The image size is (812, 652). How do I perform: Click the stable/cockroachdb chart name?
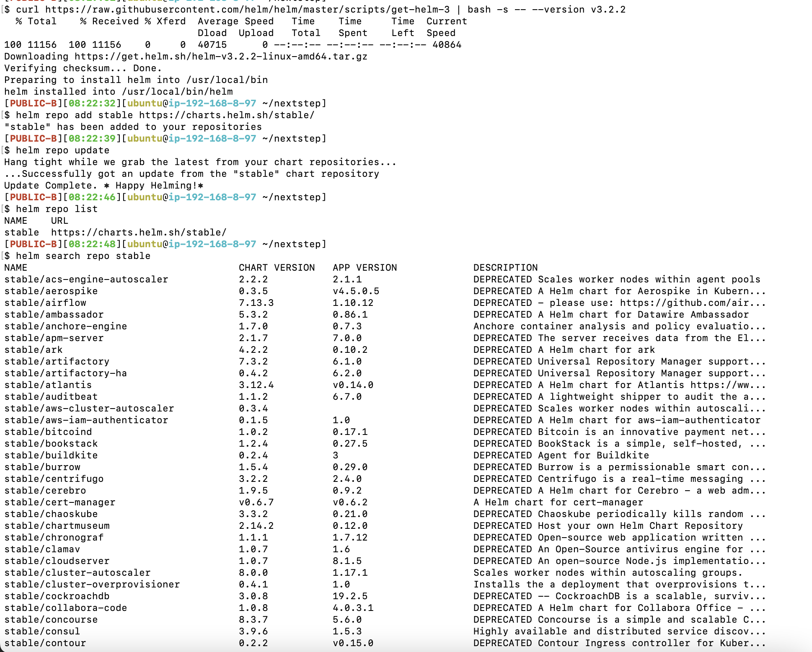coord(57,596)
